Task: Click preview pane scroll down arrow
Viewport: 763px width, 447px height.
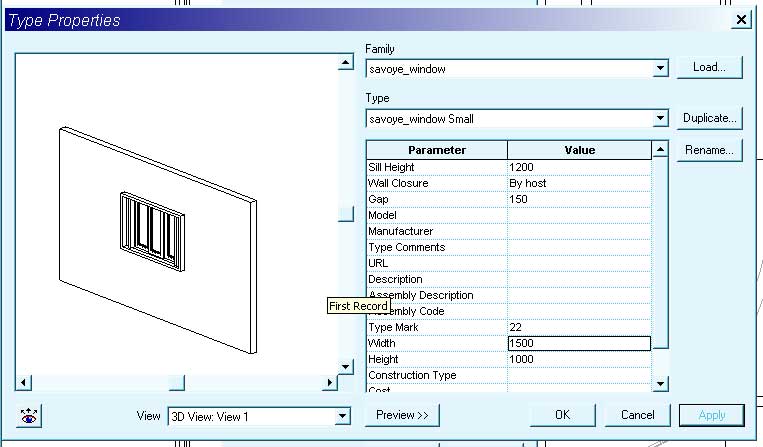Action: tap(345, 367)
